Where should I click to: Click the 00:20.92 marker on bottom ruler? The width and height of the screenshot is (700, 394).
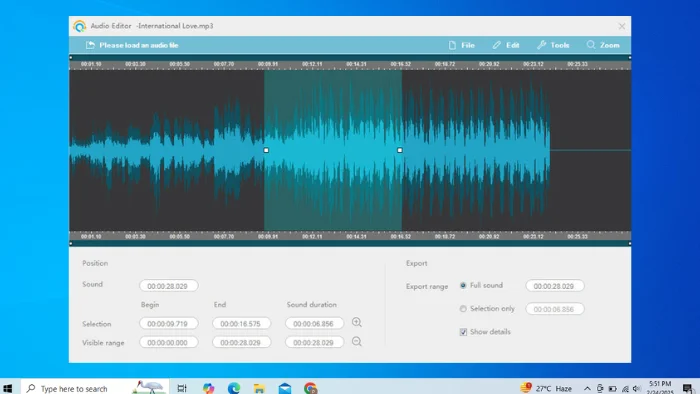click(489, 236)
